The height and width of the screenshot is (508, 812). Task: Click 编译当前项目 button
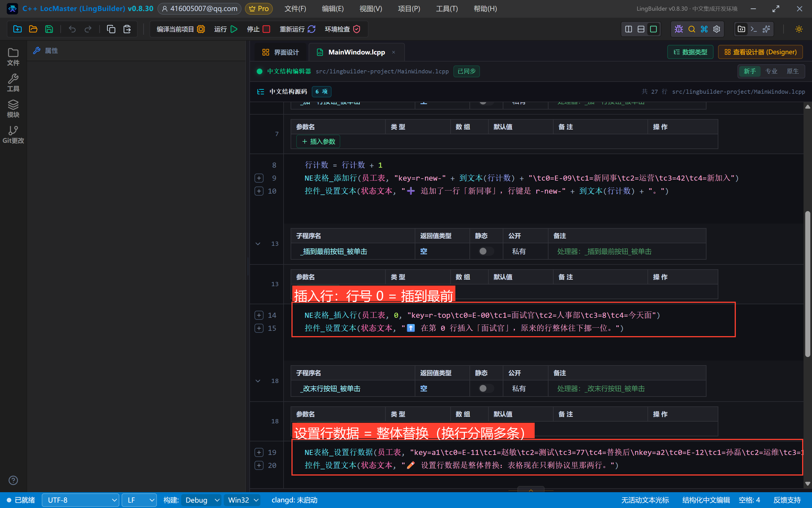[181, 29]
